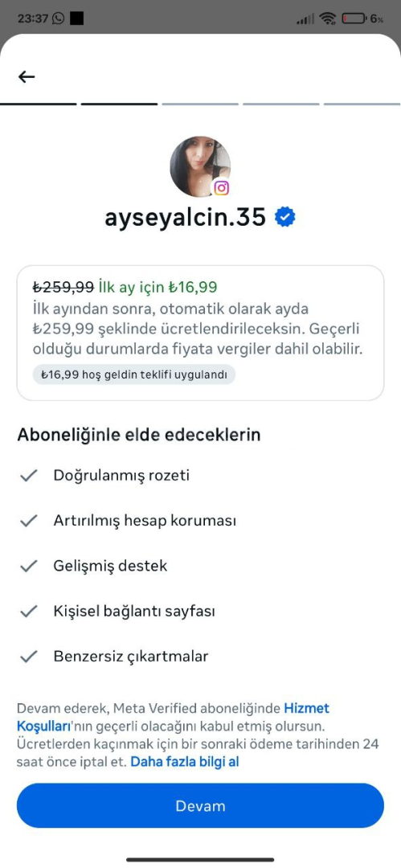Tap the cellular signal strength icon
Image resolution: width=401 pixels, height=868 pixels.
tap(306, 18)
